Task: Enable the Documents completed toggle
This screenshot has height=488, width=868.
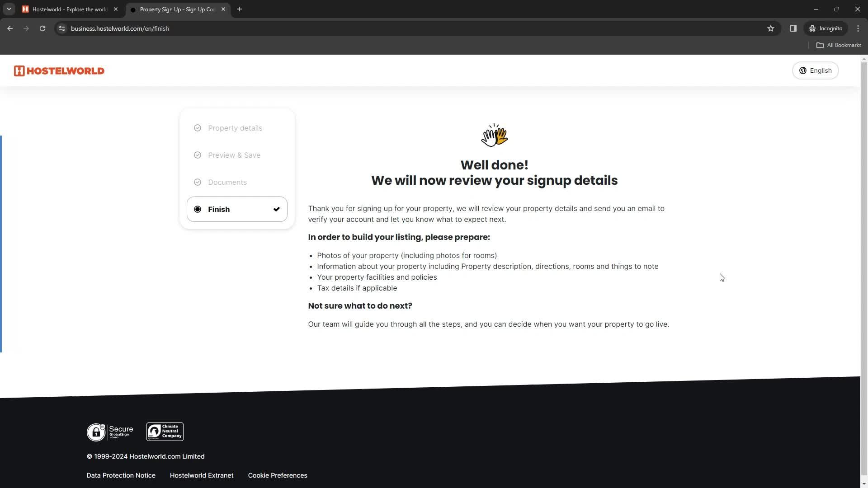Action: (x=198, y=182)
